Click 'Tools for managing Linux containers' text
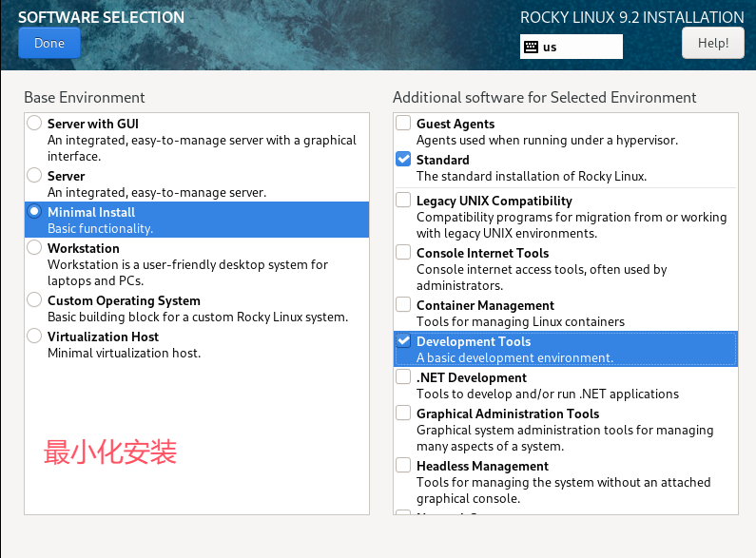756x558 pixels. [x=520, y=321]
